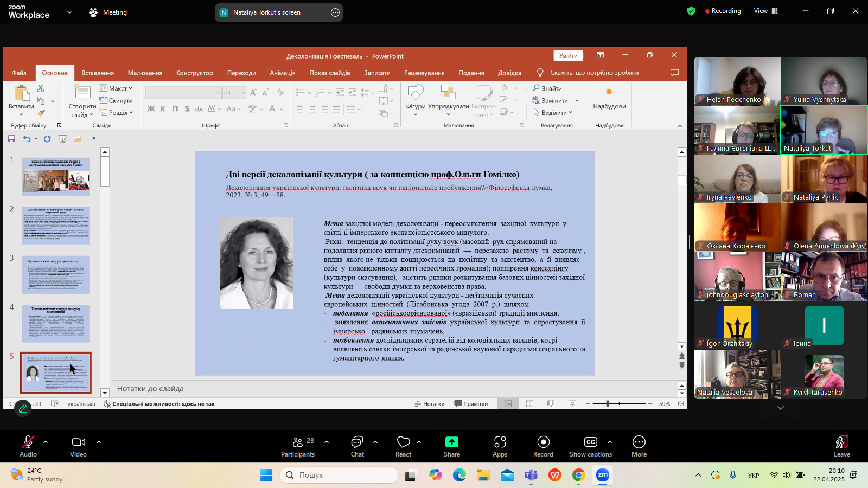Click the React heart icon
Screen dimensions: 868x488
(403, 442)
